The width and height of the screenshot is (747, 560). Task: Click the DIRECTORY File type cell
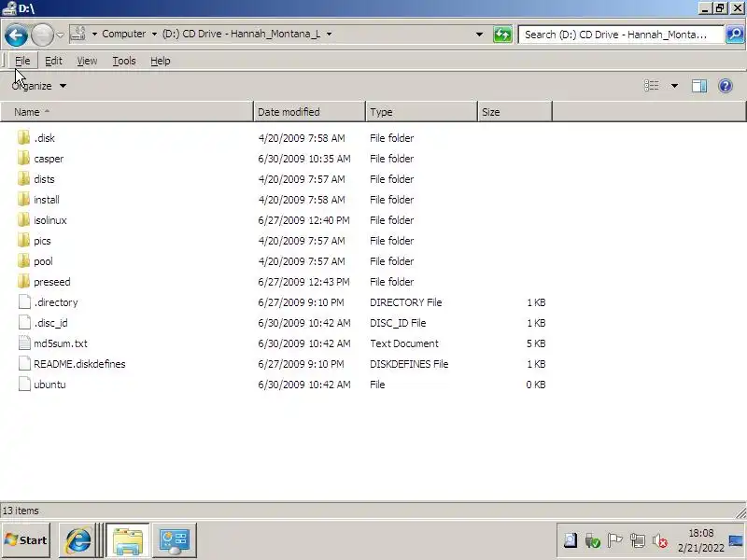pos(406,302)
